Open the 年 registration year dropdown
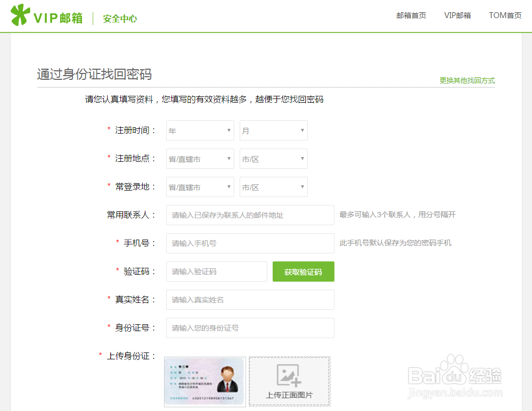Viewport: 532px width, 411px height. 200,130
